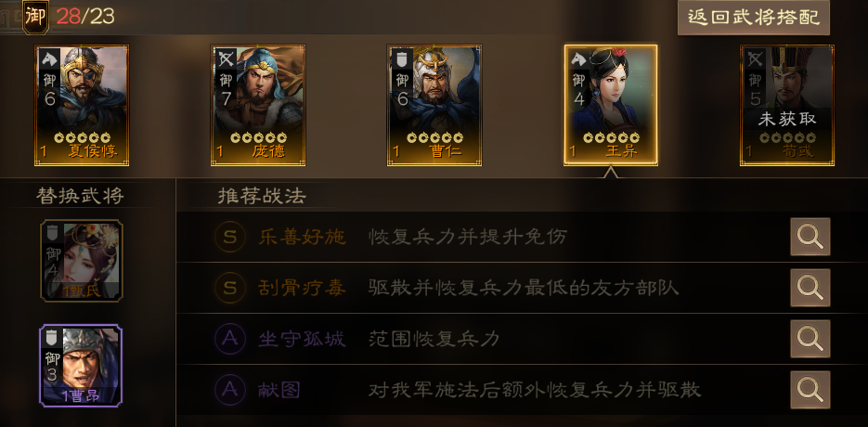Open details for 乐善好施 with magnifier icon

(810, 237)
